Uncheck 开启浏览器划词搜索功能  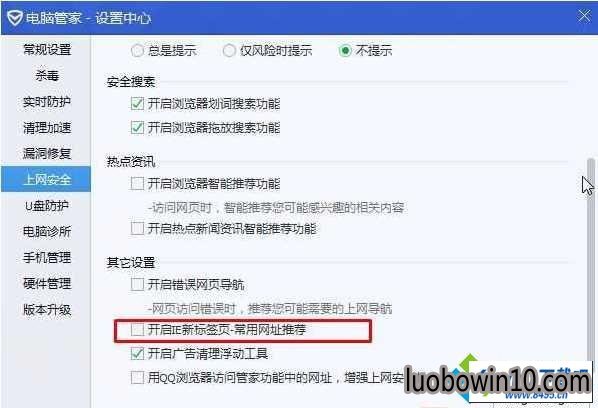[x=137, y=103]
